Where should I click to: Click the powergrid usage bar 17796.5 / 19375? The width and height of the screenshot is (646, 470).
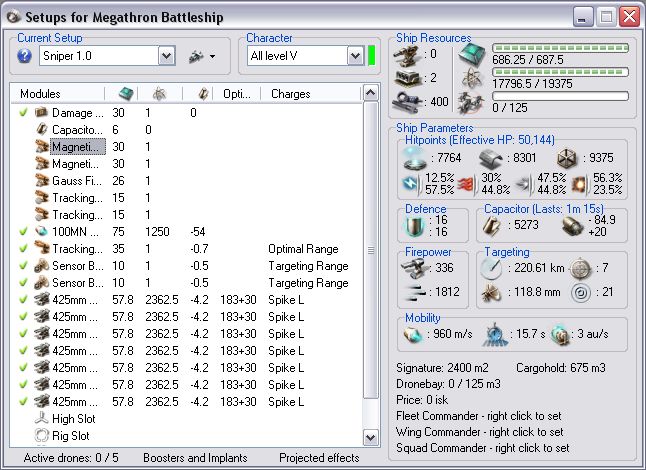click(560, 72)
